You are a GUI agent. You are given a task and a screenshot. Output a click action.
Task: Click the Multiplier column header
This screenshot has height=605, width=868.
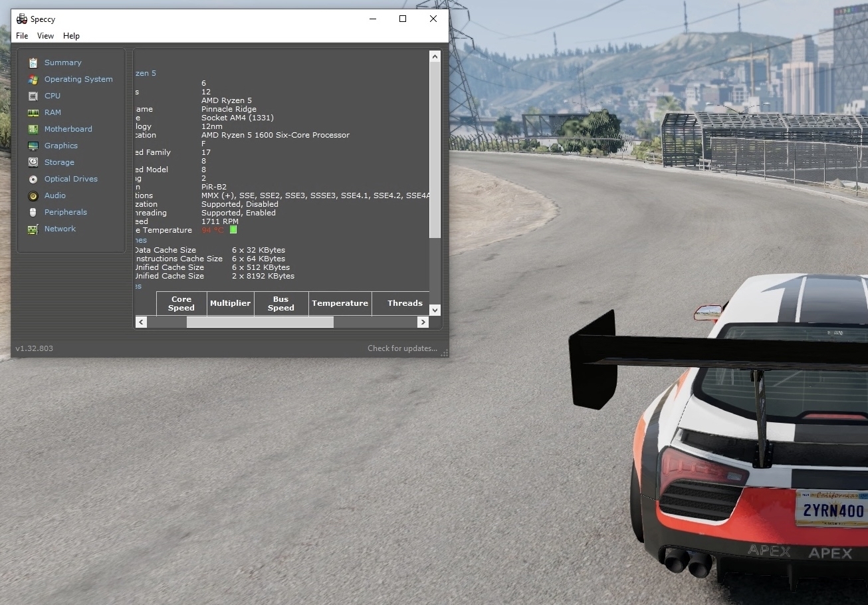pyautogui.click(x=230, y=303)
